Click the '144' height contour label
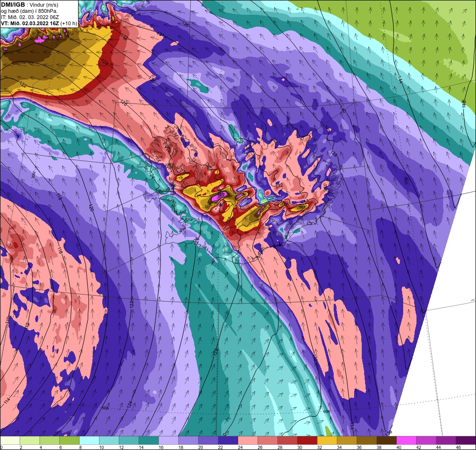This screenshot has height=450, width=476. [400, 80]
